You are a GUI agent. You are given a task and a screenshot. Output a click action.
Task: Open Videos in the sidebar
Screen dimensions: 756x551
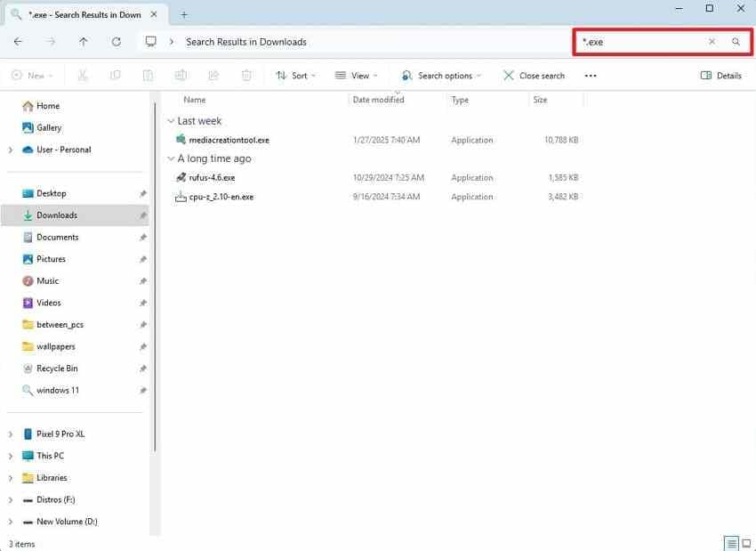[x=49, y=303]
